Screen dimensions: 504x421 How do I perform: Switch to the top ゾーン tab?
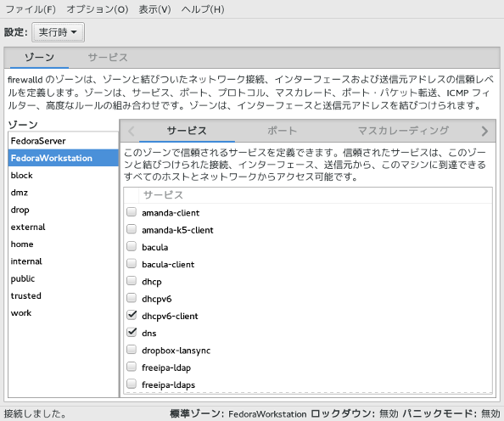[39, 58]
